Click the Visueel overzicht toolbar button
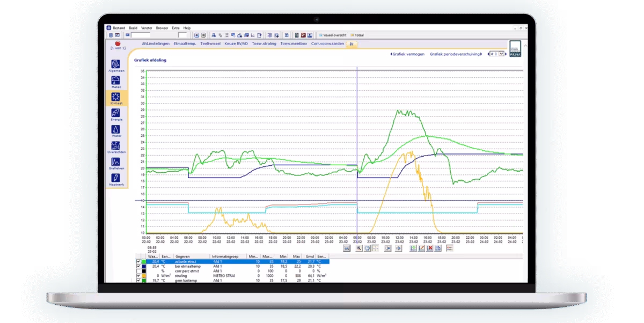This screenshot has width=644, height=323. [x=333, y=35]
